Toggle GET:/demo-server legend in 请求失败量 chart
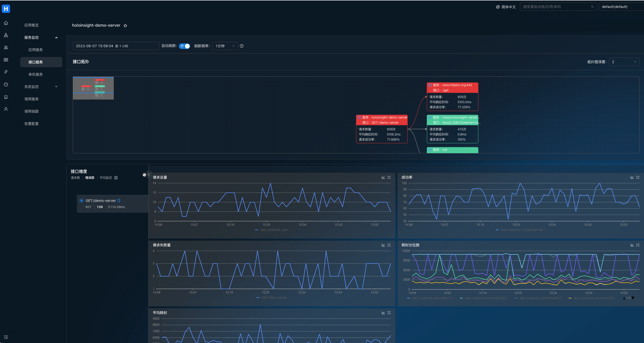644x343 pixels. pos(271,298)
